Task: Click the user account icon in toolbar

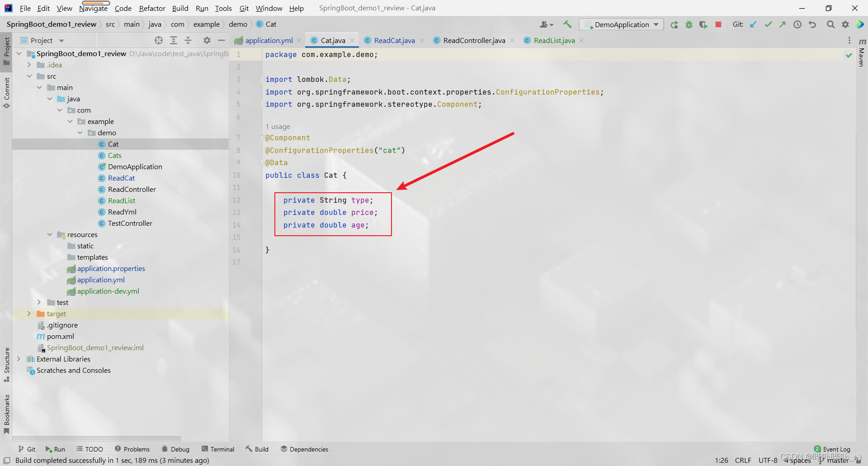Action: (x=547, y=24)
